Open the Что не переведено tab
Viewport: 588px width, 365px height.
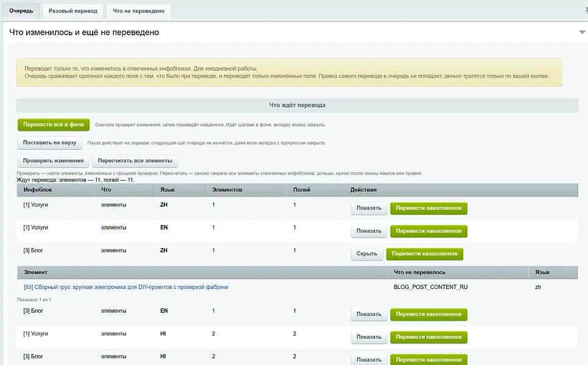(x=139, y=11)
